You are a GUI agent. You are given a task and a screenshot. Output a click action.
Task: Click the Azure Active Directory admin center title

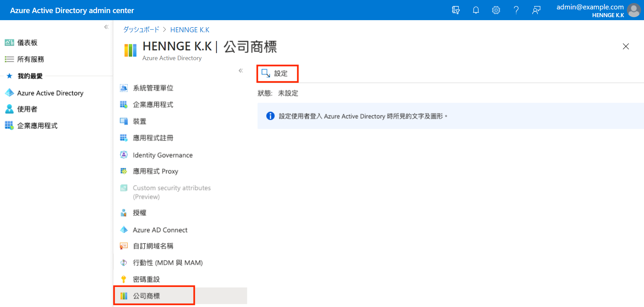pos(72,10)
